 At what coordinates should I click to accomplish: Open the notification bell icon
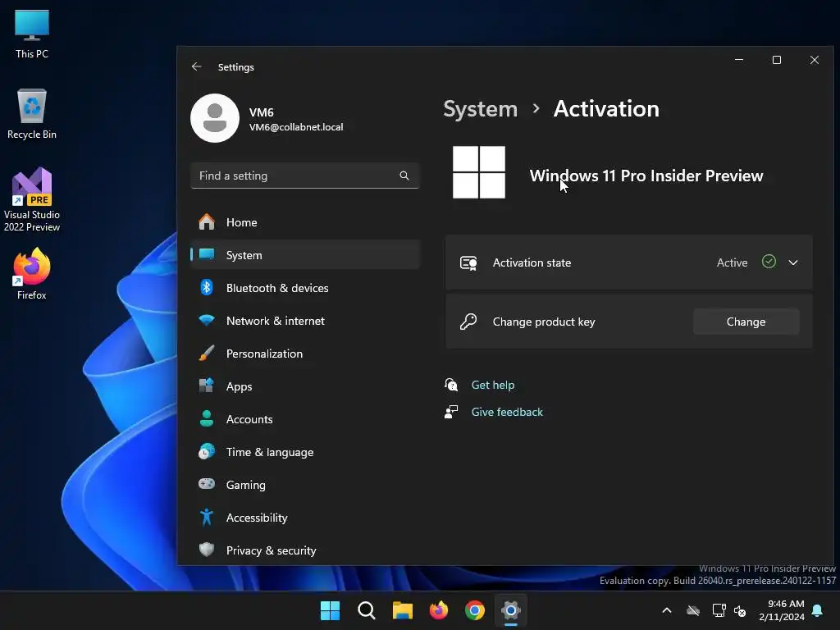(818, 610)
